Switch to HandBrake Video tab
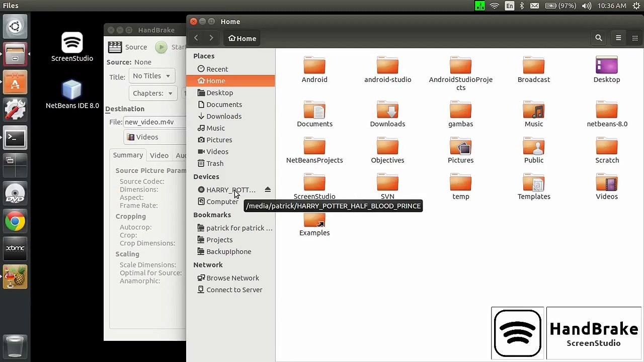 pyautogui.click(x=159, y=155)
